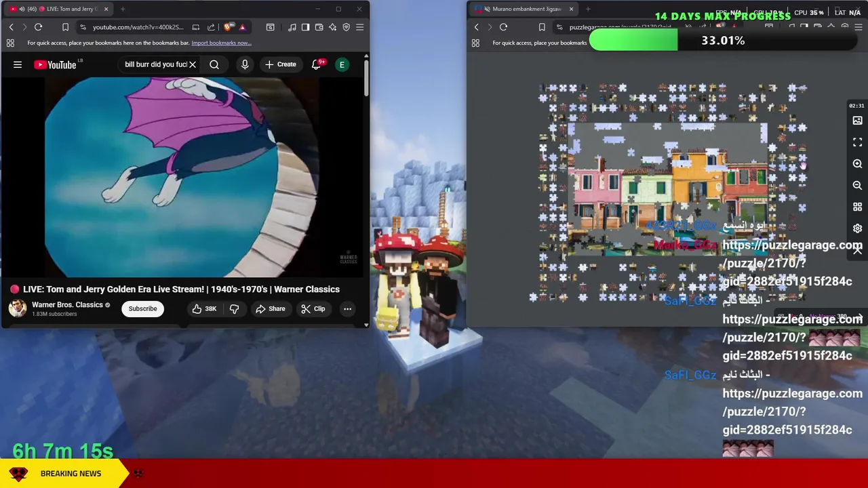
Task: Open the YouTube Create button
Action: click(280, 64)
